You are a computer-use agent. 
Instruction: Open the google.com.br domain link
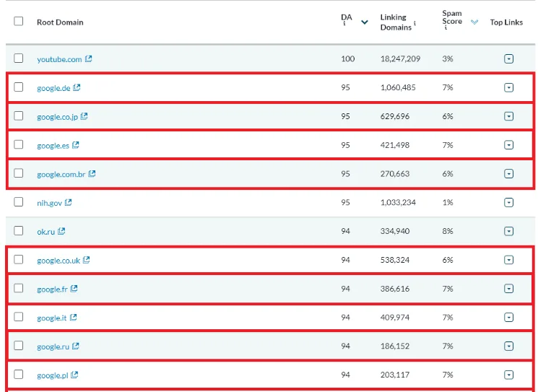[x=61, y=174]
